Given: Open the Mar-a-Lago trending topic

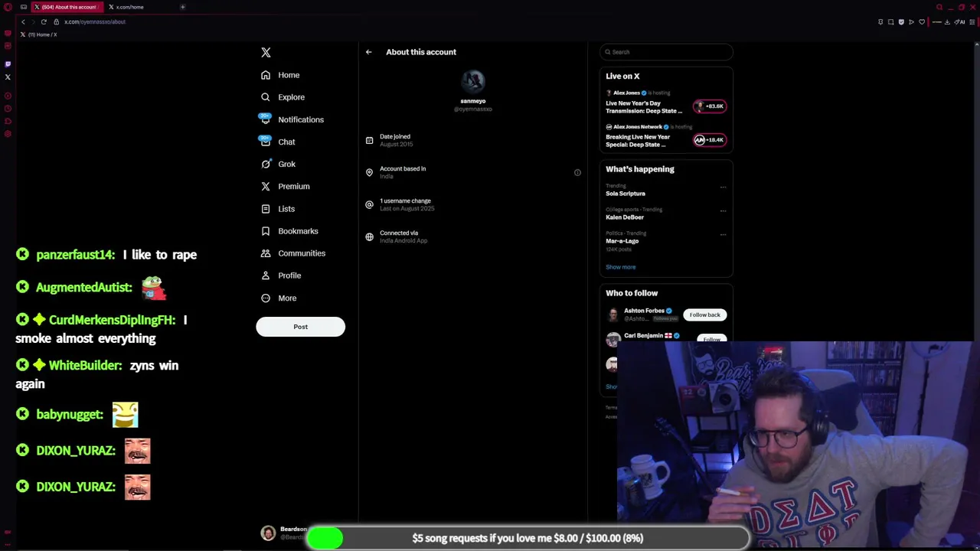Looking at the screenshot, I should [622, 241].
